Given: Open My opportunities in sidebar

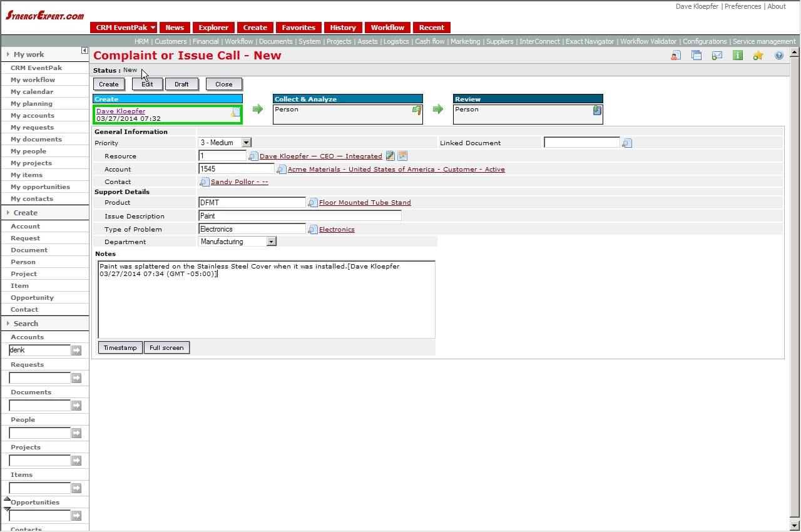Looking at the screenshot, I should (x=40, y=187).
